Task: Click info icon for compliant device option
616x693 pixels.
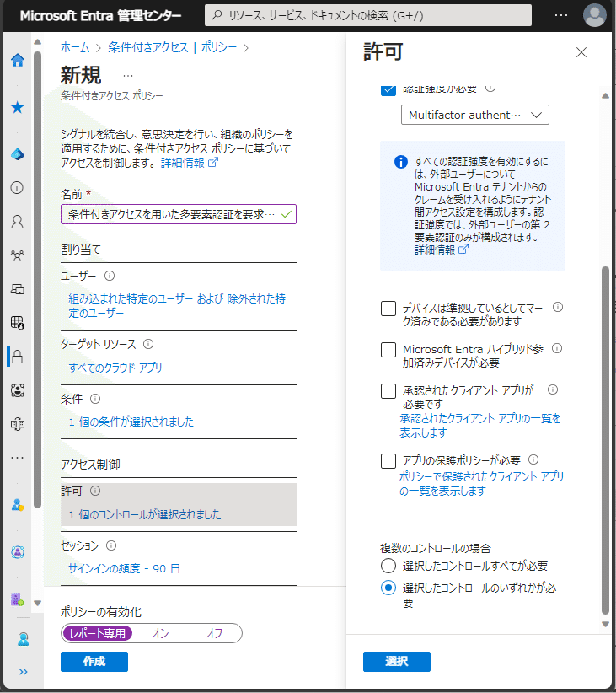Action: pos(558,307)
